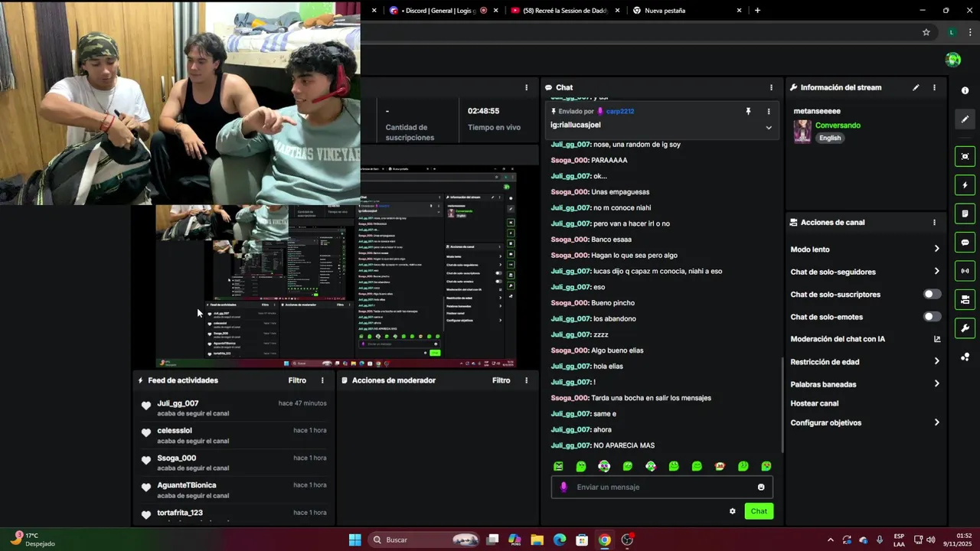Screen dimensions: 980x551
Task: Click the three-dots cluster icon at sidebar bottom
Action: click(x=965, y=357)
